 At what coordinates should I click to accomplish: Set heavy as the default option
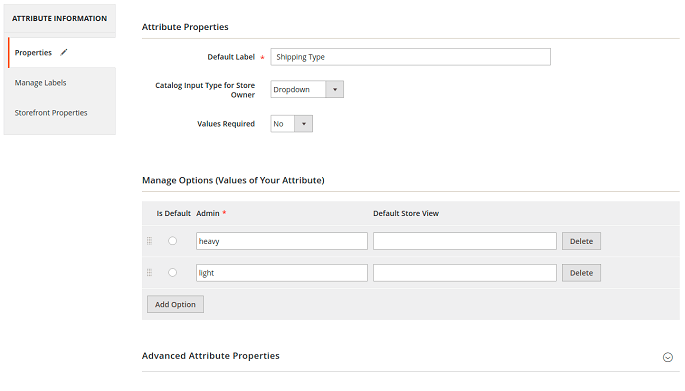173,241
